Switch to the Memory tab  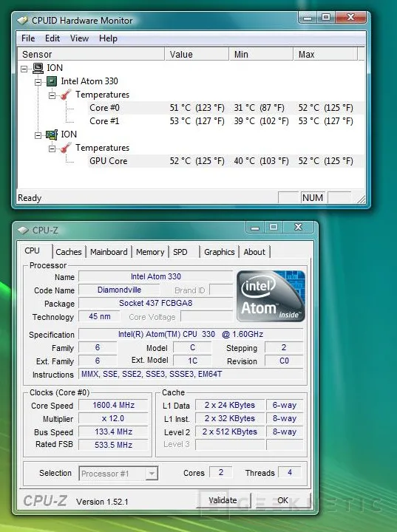pos(150,252)
